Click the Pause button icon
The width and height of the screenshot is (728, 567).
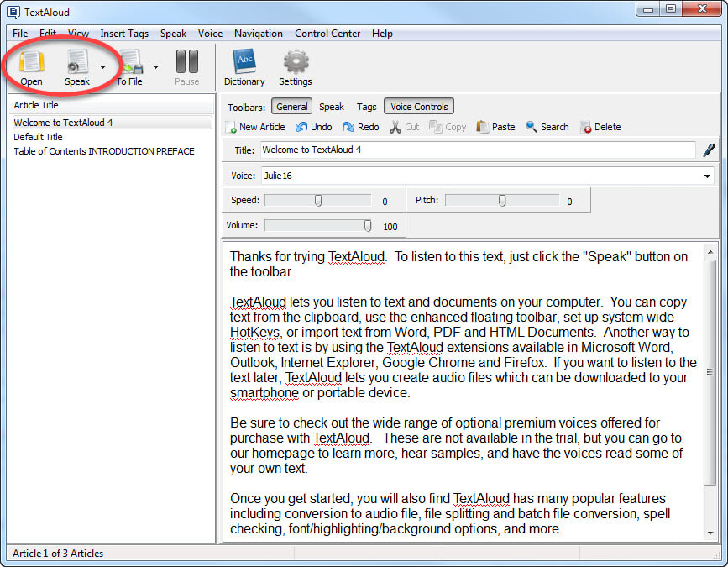[x=187, y=61]
